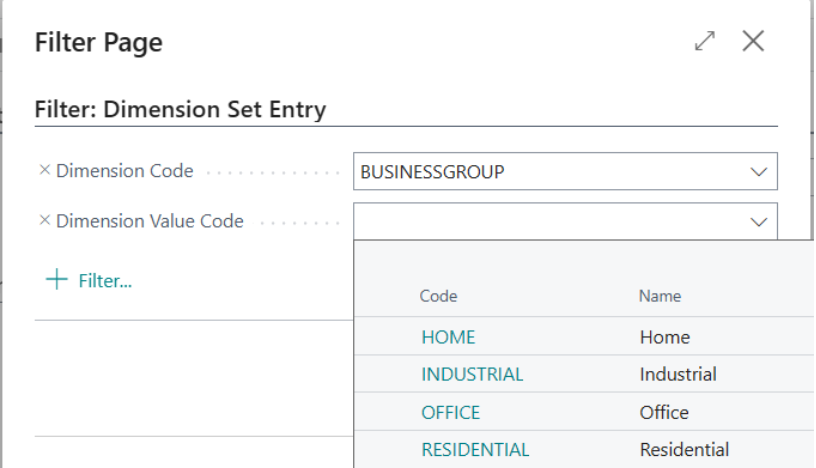Screen dimensions: 816x468
Task: Sort by the Code column header
Action: click(438, 296)
